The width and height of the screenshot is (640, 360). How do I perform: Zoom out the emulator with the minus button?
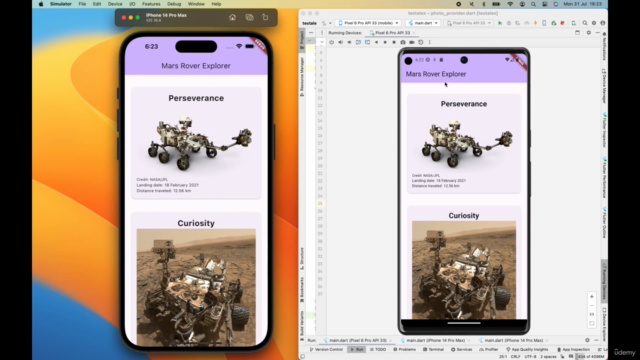pos(591,306)
